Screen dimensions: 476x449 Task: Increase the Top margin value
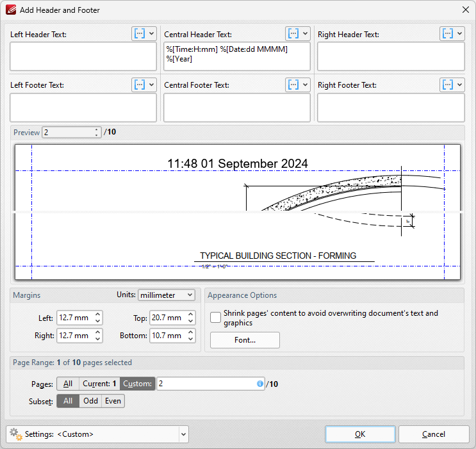click(x=192, y=314)
